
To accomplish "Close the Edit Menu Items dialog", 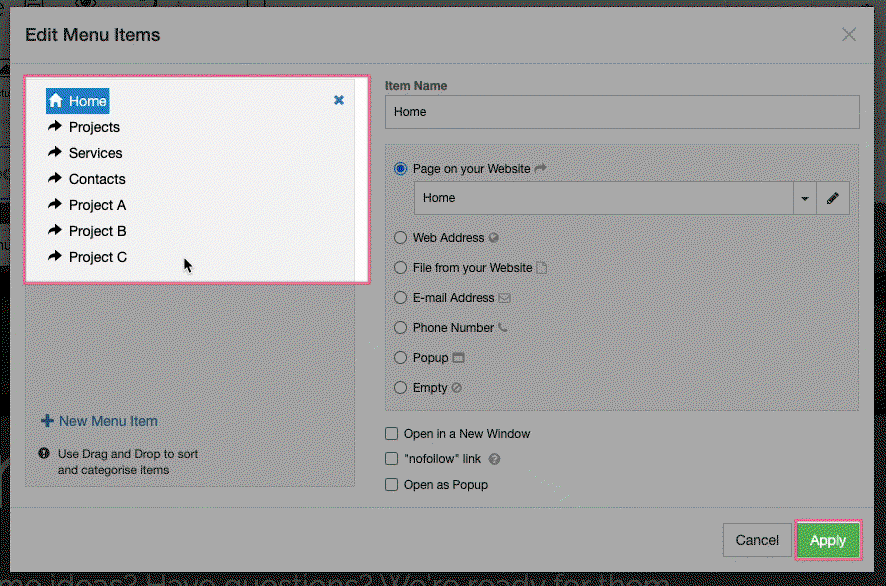I will (x=848, y=34).
